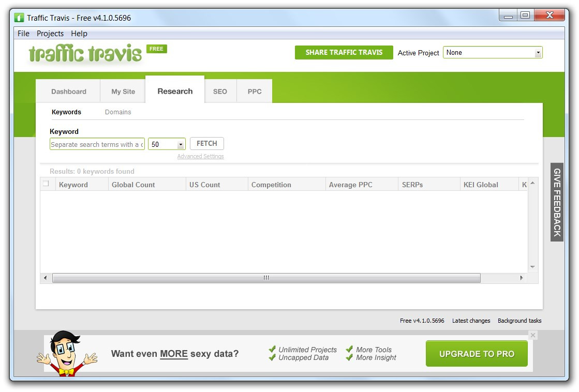Sort by the Competition column header
This screenshot has width=579, height=392.
(287, 185)
